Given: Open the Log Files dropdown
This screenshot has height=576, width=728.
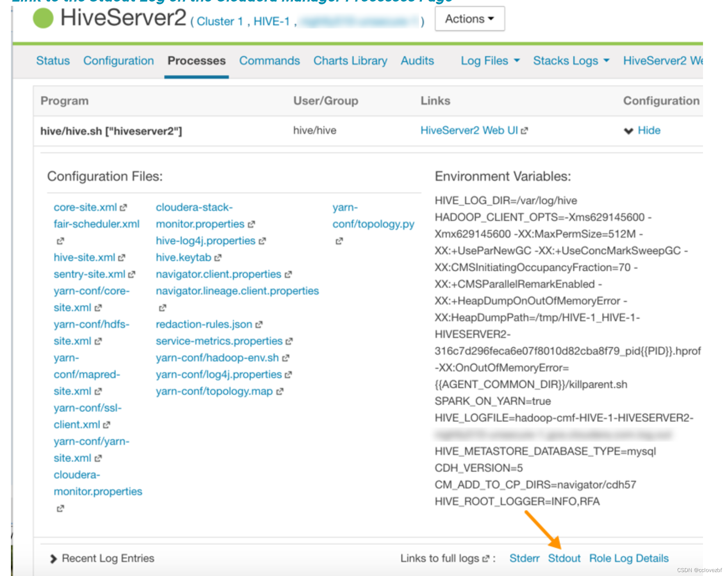Looking at the screenshot, I should click(489, 60).
